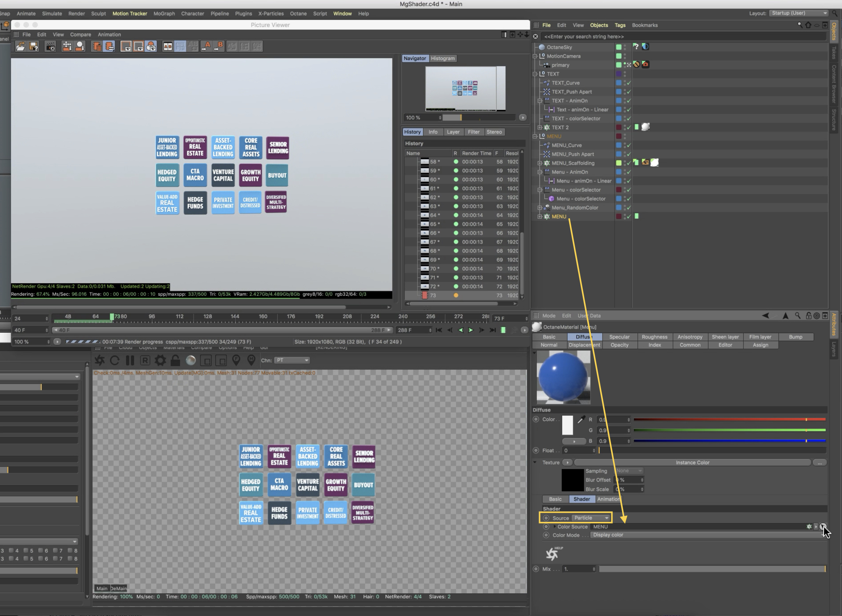Click the Open image folder icon
842x616 pixels.
coord(21,46)
